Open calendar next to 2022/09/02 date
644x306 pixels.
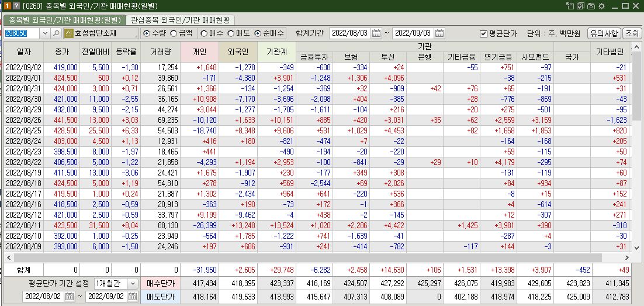[132, 295]
